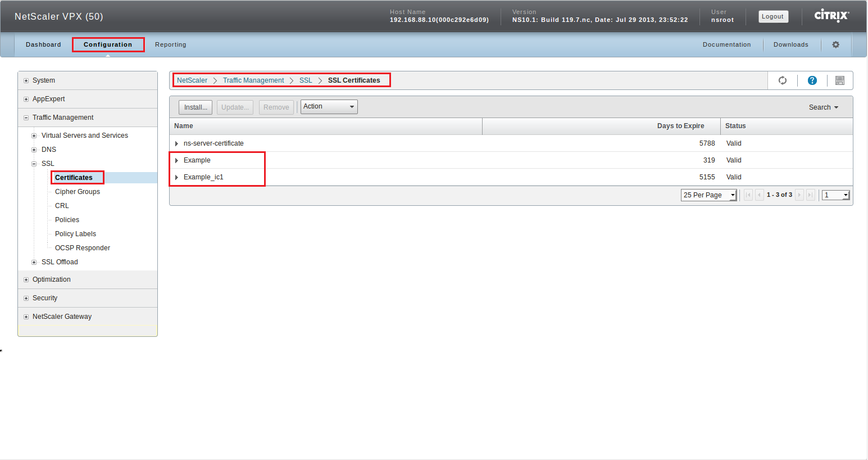Image resolution: width=868 pixels, height=460 pixels.
Task: Click the 5788 days to expire value
Action: [707, 143]
